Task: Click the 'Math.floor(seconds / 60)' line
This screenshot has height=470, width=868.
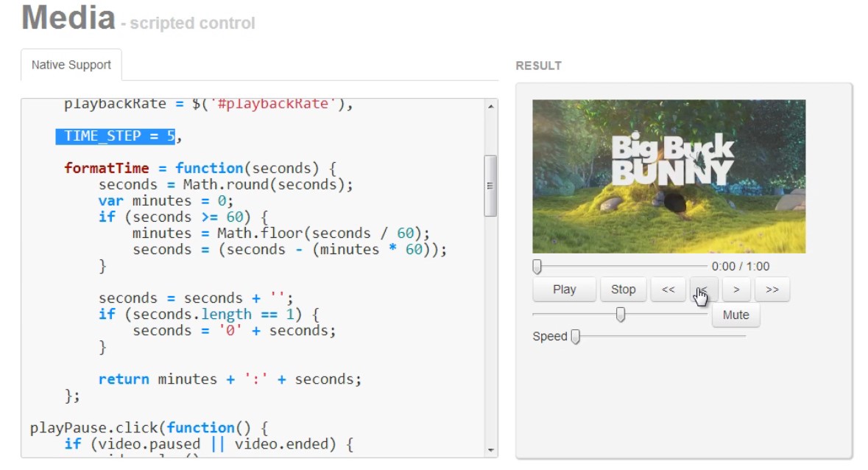Action: (281, 234)
